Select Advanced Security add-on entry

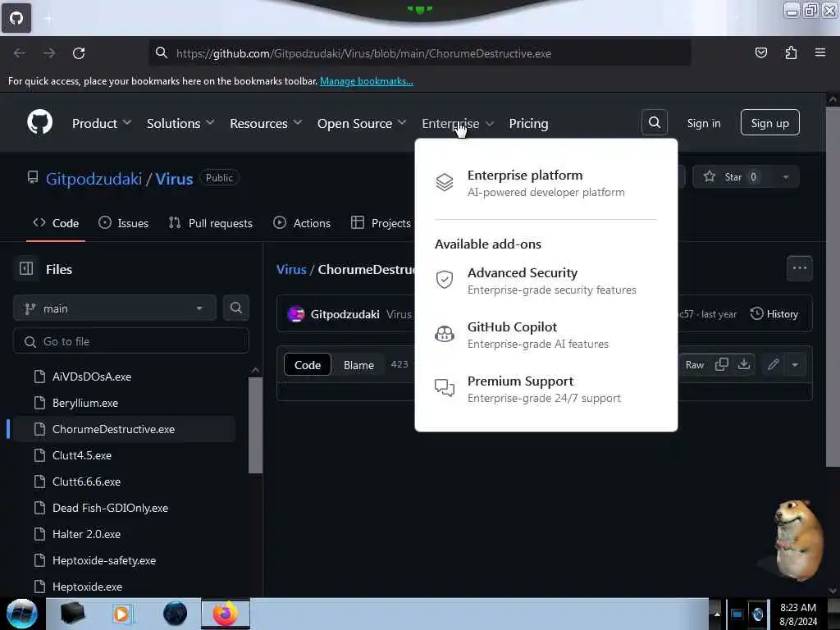(546, 281)
